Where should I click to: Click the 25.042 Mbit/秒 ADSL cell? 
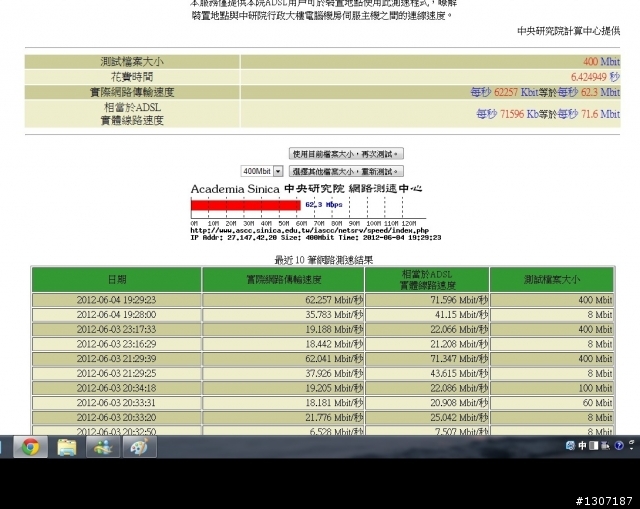(427, 418)
